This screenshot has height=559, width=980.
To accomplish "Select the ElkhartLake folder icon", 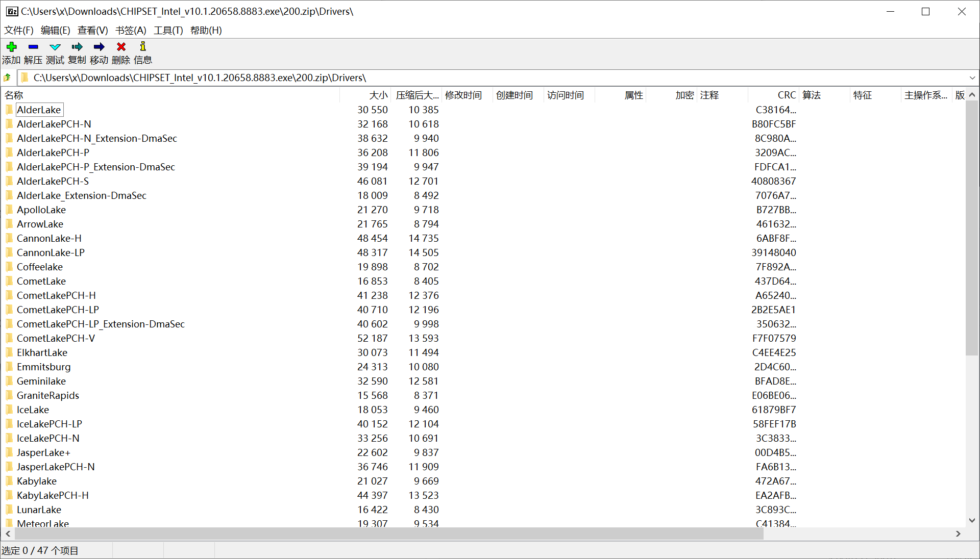I will (x=9, y=352).
